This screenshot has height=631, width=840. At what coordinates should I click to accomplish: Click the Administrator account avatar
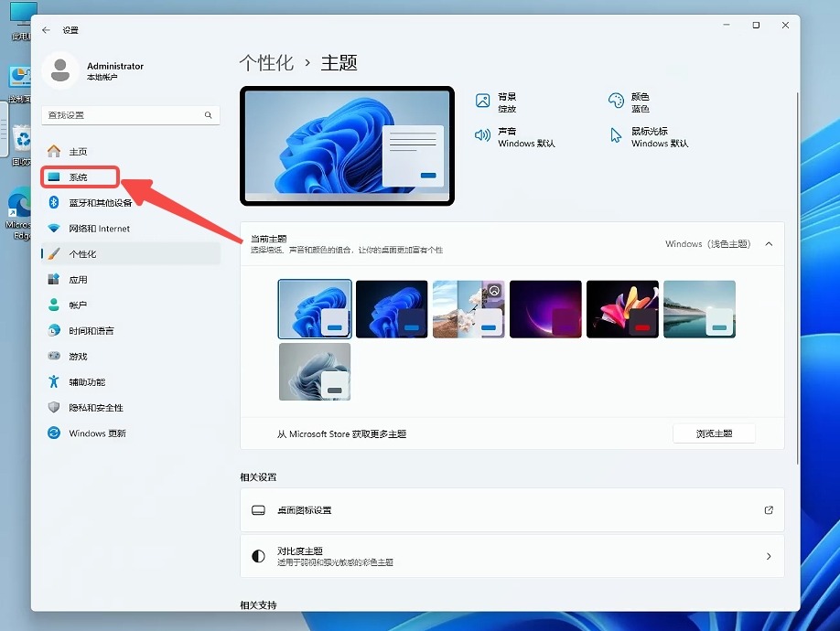[61, 70]
